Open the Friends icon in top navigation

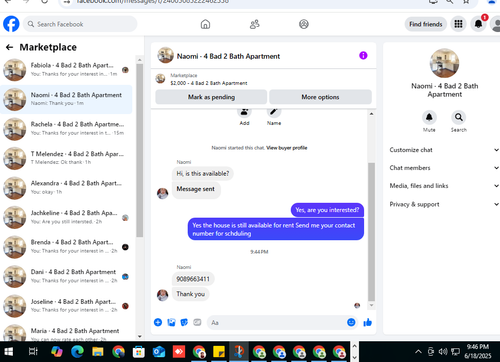(255, 24)
